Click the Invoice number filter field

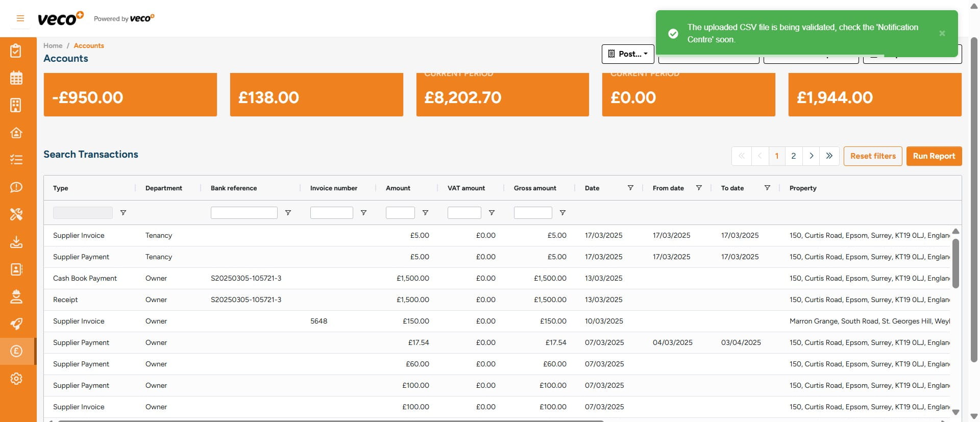click(331, 213)
